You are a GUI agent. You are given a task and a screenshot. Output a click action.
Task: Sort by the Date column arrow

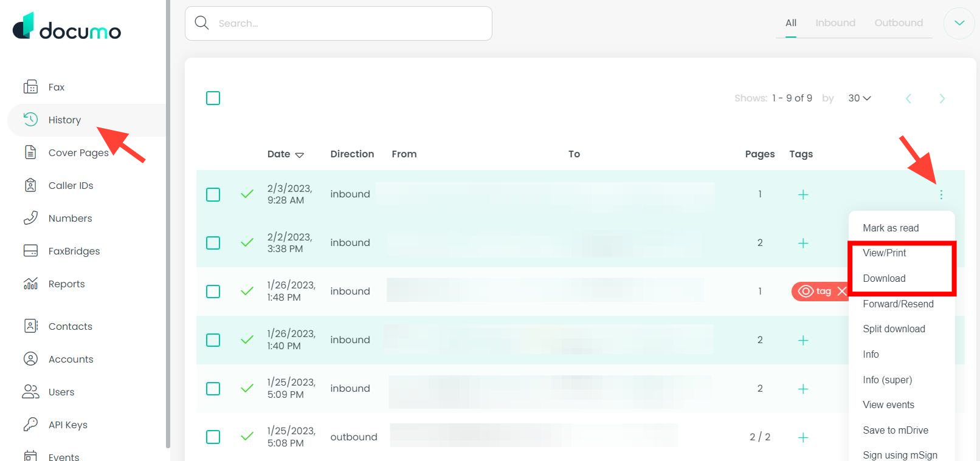pyautogui.click(x=299, y=155)
